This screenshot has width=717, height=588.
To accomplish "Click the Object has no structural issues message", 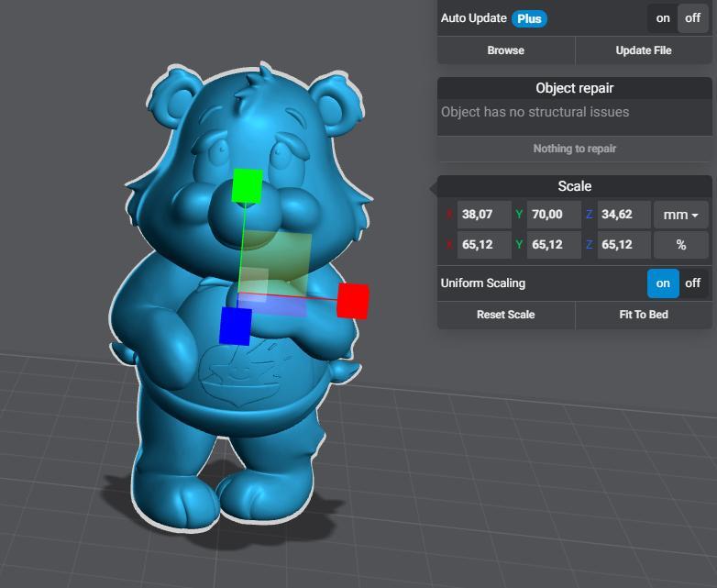I will click(x=535, y=112).
